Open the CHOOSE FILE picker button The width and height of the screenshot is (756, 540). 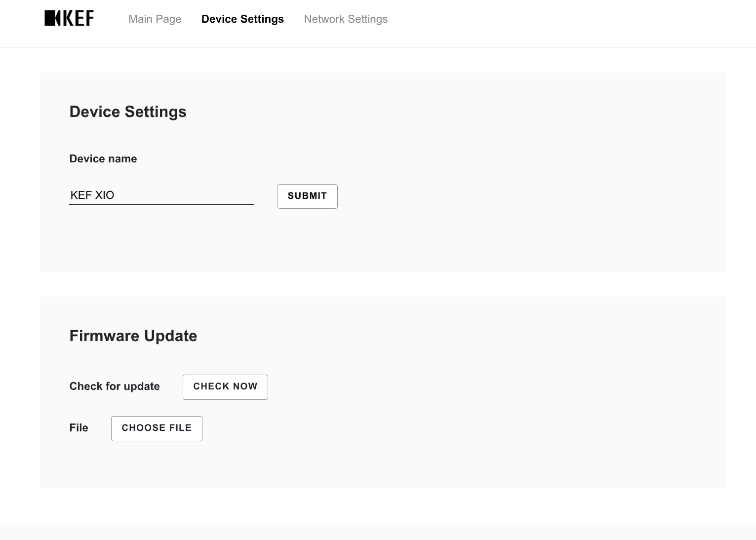(x=157, y=428)
